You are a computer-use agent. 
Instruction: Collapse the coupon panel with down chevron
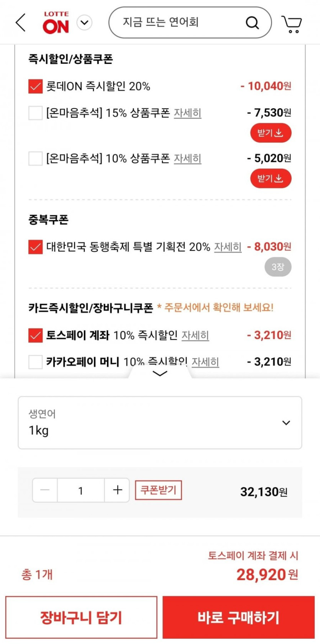tap(160, 373)
